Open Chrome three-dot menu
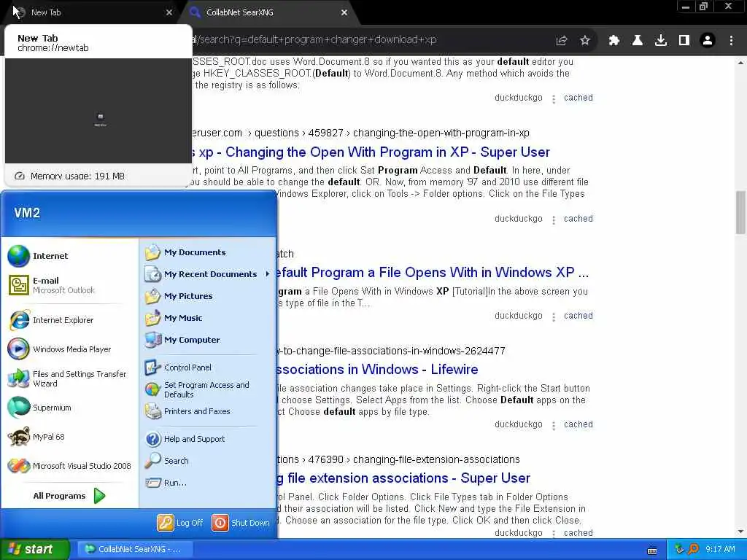Screen dimensions: 747x560 point(731,41)
